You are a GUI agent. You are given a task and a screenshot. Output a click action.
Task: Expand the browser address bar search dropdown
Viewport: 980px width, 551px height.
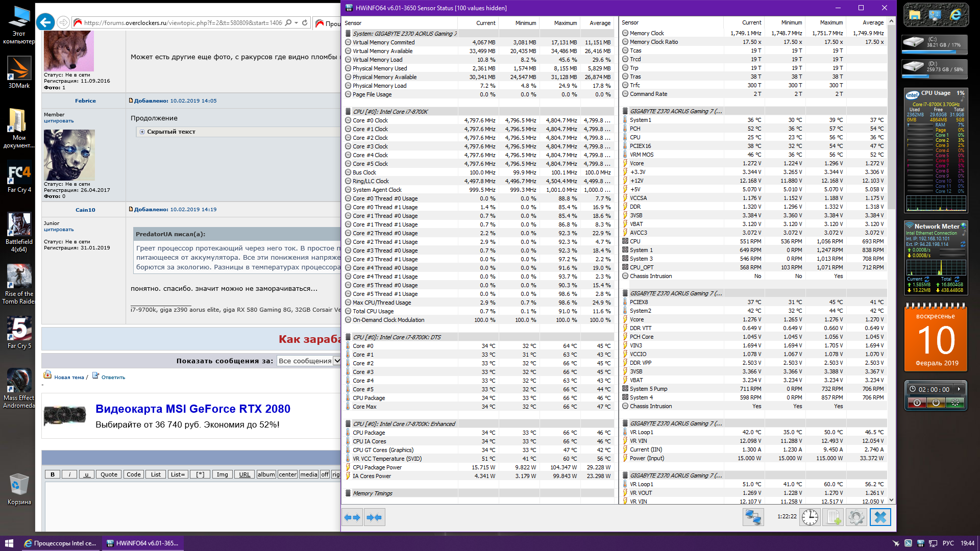coord(296,22)
